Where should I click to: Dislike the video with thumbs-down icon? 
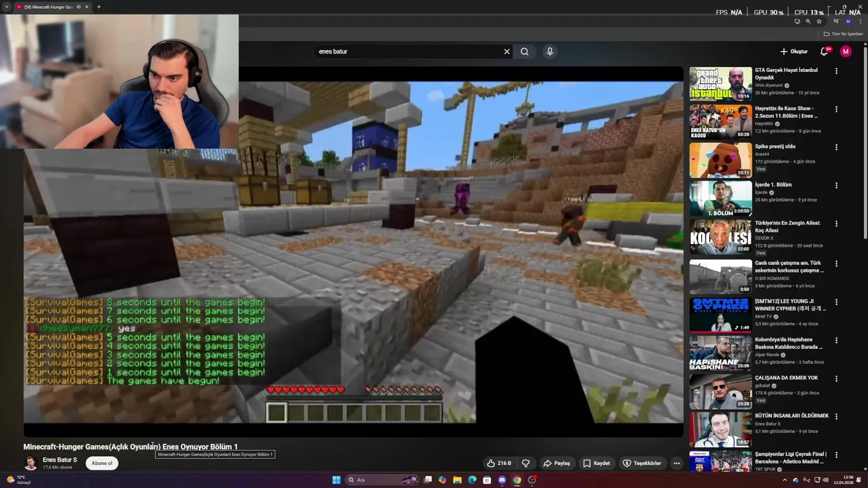pyautogui.click(x=526, y=464)
